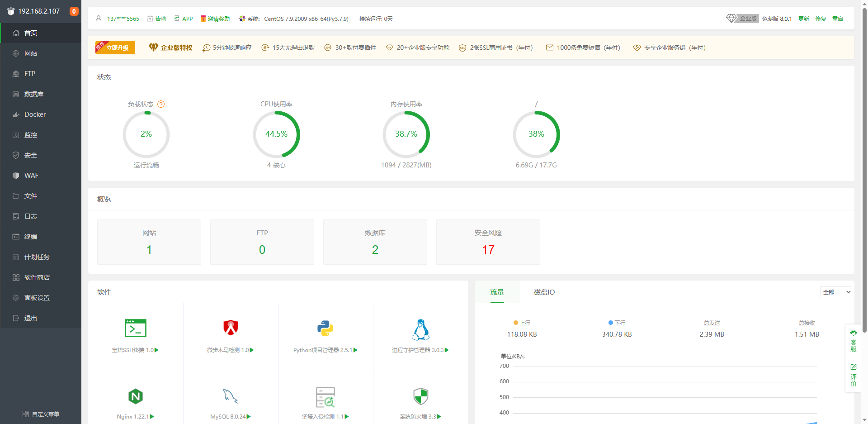Click the CPU使用率 44.5% gauge
Screen dimensions: 868x424
pyautogui.click(x=276, y=134)
